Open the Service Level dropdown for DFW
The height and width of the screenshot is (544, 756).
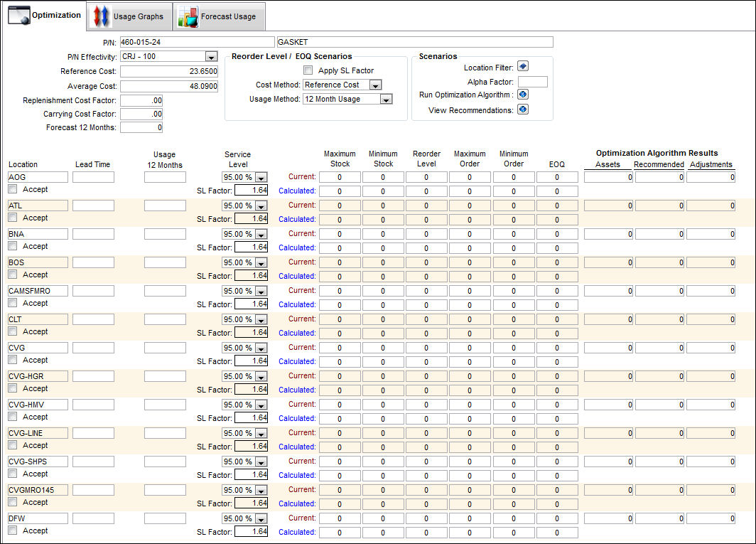click(x=261, y=519)
